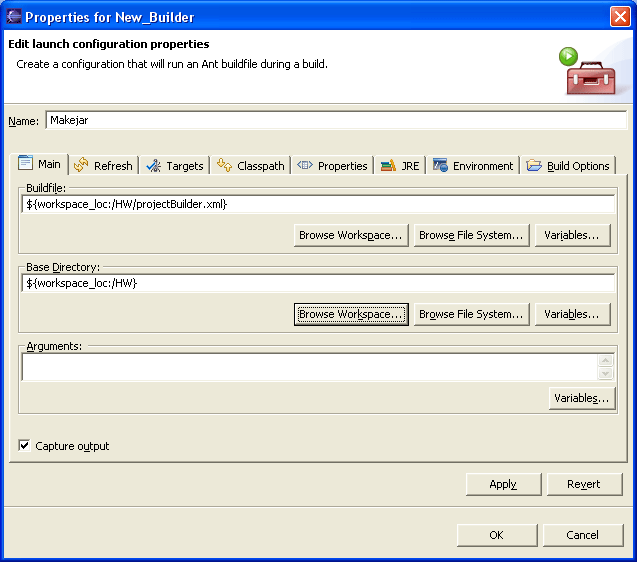Image resolution: width=637 pixels, height=562 pixels.
Task: Click the red toolbox launch icon
Action: point(588,72)
